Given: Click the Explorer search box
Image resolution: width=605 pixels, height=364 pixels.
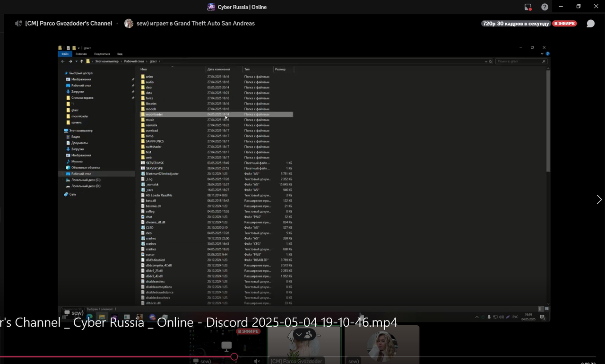Looking at the screenshot, I should [x=521, y=61].
